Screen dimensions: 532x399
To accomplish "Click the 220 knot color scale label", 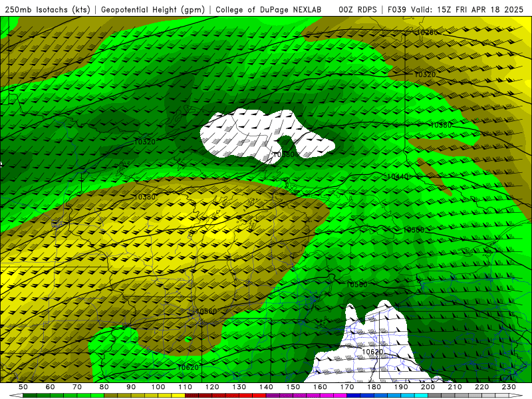I will click(481, 387).
